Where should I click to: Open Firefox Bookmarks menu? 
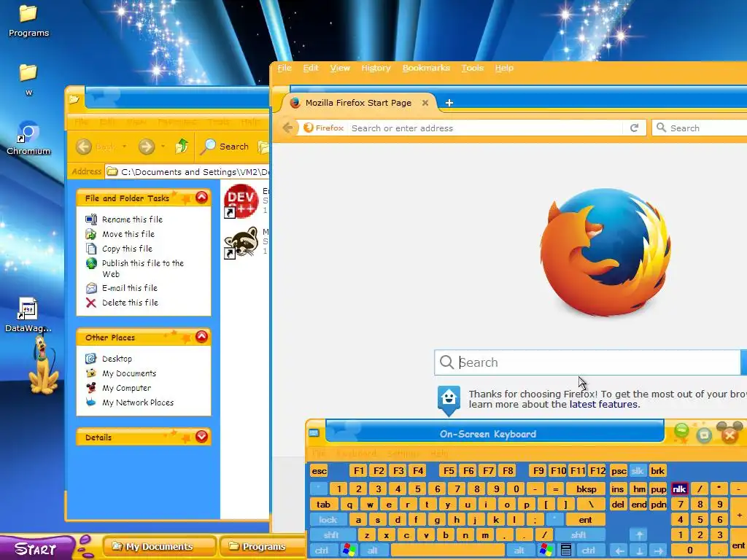click(x=426, y=68)
